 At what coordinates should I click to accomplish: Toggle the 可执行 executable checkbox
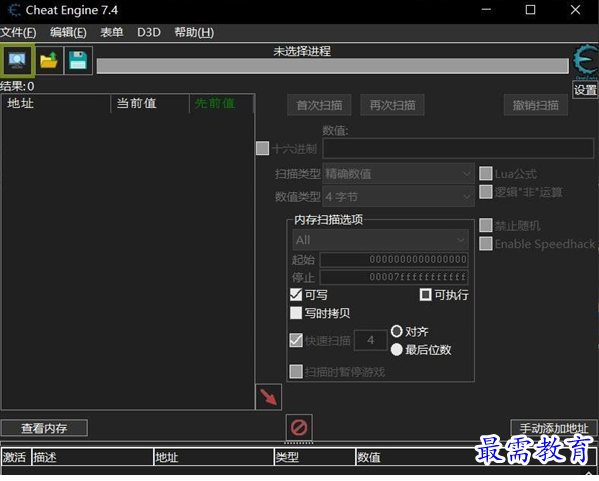tap(425, 295)
